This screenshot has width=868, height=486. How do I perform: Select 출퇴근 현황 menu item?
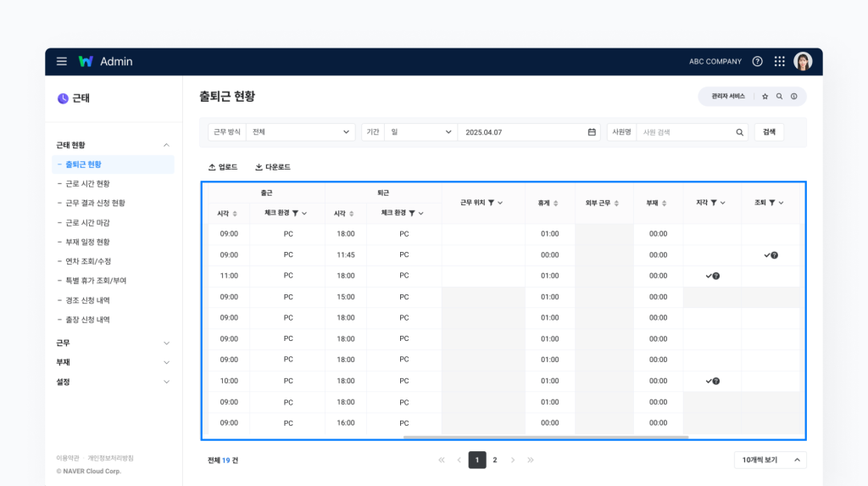pos(113,165)
